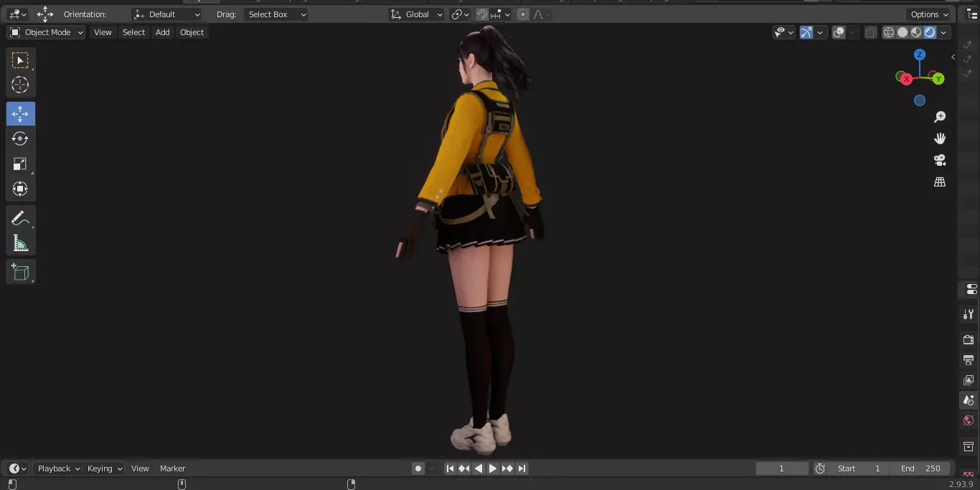Select the Add Cube tool
980x490 pixels.
[x=20, y=272]
